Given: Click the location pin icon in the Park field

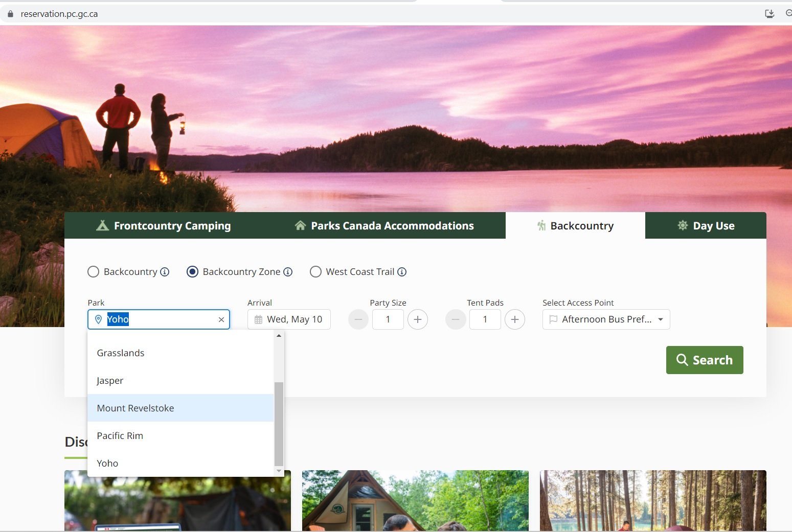Looking at the screenshot, I should [x=99, y=319].
